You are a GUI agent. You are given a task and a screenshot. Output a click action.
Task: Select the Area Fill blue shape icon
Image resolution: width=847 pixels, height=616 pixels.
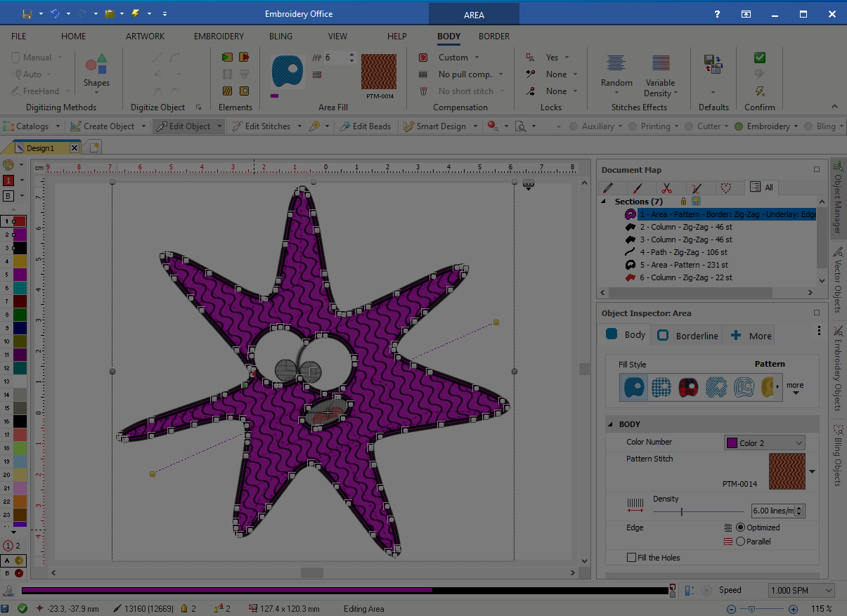(287, 71)
